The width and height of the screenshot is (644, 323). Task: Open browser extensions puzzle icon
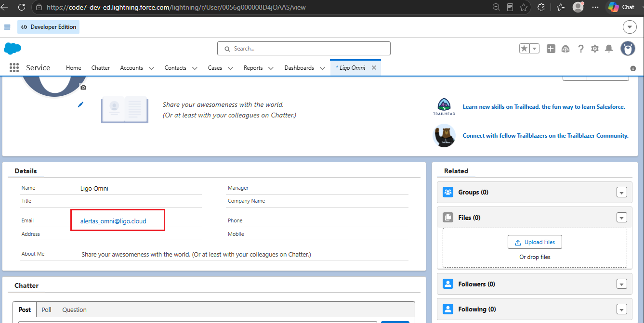[x=541, y=7]
